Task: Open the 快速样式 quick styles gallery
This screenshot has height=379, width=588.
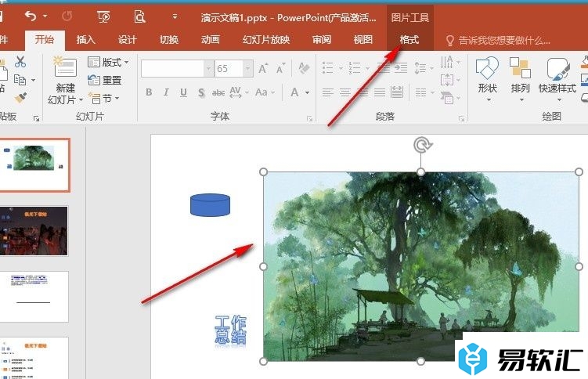Action: 557,80
